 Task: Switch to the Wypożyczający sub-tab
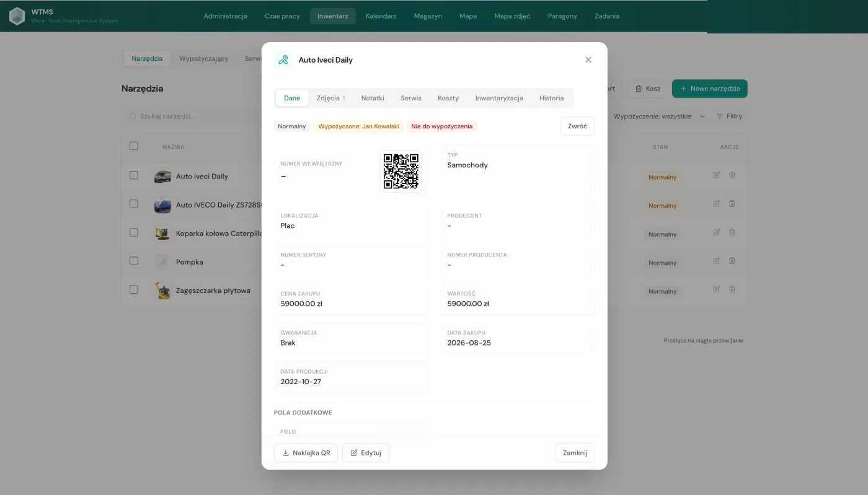click(x=204, y=58)
